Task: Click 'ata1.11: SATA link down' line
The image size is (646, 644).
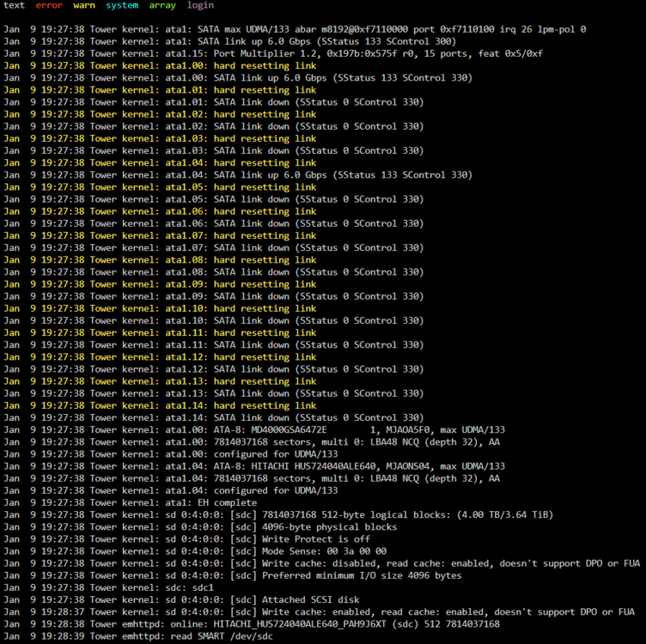Action: (x=213, y=345)
